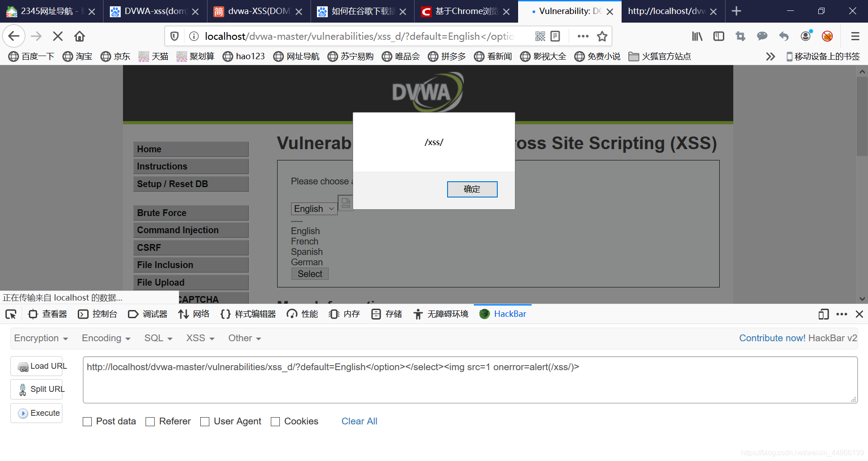
Task: Open the 火狐官方站点 bookmark folder
Action: 660,56
